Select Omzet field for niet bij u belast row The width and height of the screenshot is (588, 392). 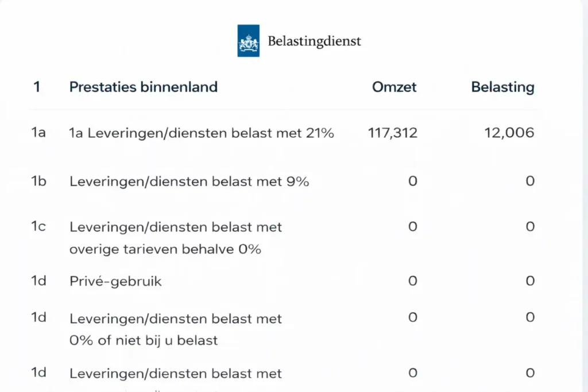412,318
